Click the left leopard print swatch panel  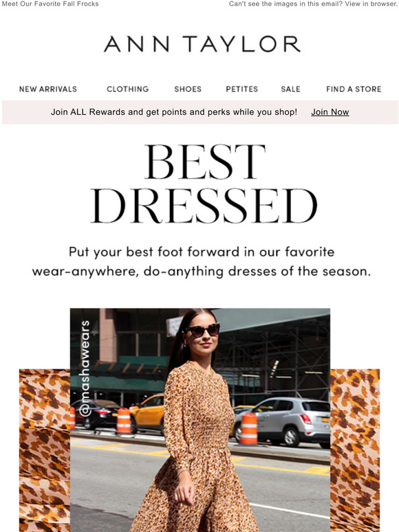point(45,450)
